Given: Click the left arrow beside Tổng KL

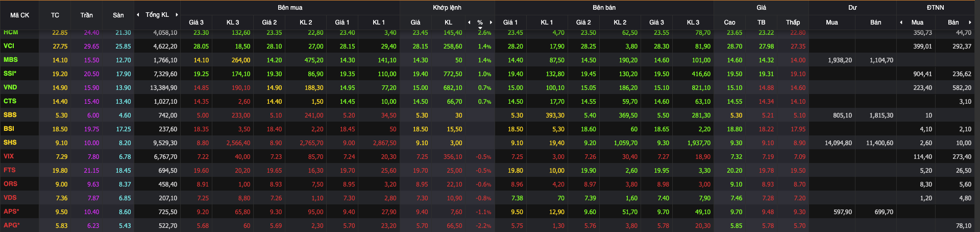Looking at the screenshot, I should [138, 15].
